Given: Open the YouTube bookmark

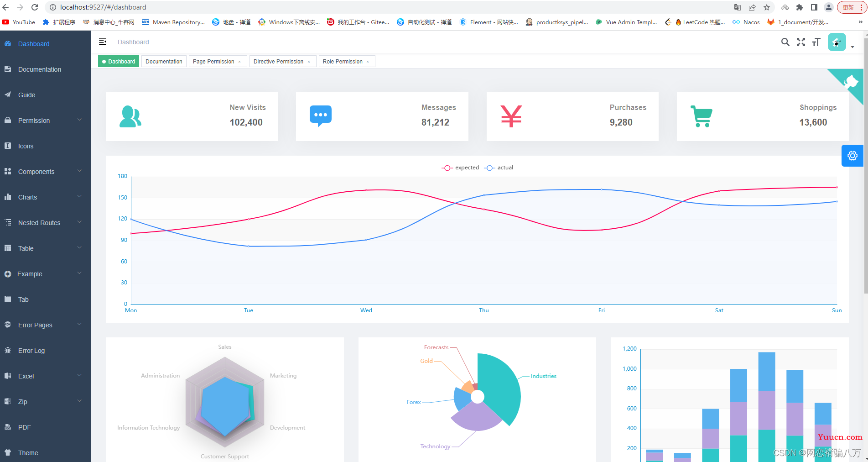Looking at the screenshot, I should click(19, 22).
